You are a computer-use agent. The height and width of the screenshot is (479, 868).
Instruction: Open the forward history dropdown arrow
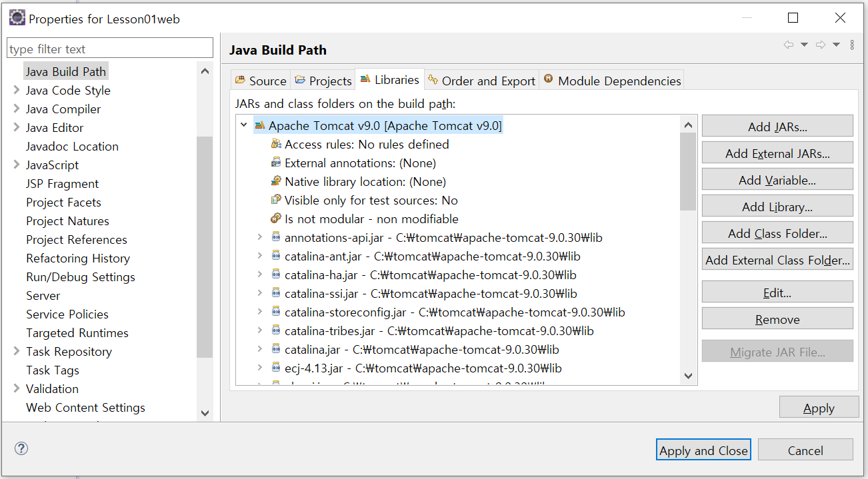point(836,45)
